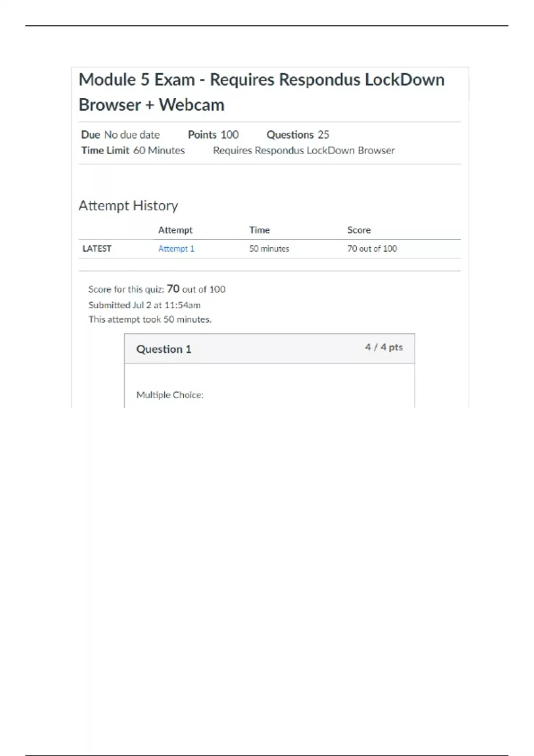Click the Time column header
This screenshot has height=756, width=534.
(x=259, y=230)
